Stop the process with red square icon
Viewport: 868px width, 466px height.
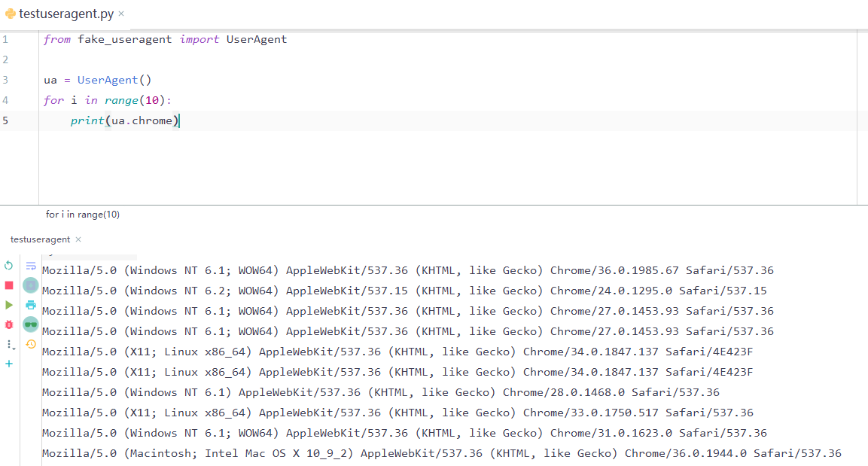tap(8, 285)
